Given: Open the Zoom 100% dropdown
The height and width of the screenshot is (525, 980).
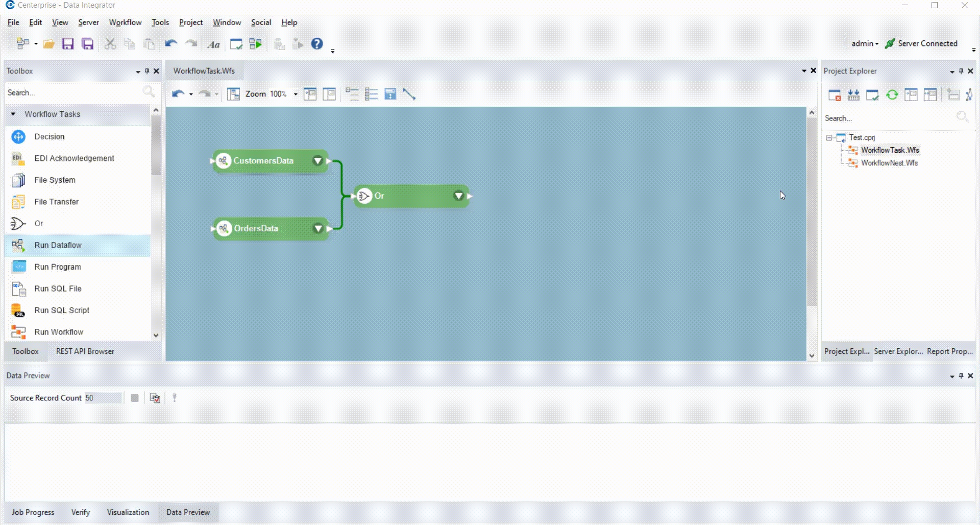Looking at the screenshot, I should click(296, 94).
